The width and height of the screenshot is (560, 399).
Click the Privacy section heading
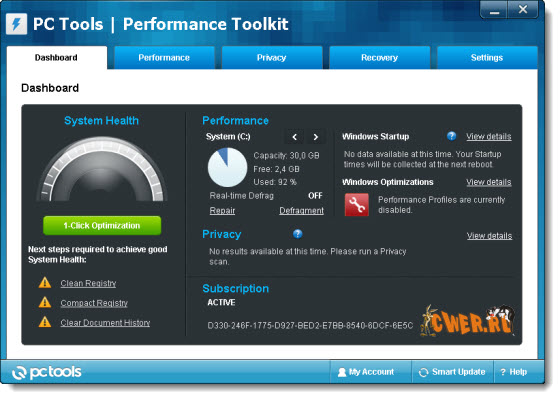tap(221, 234)
